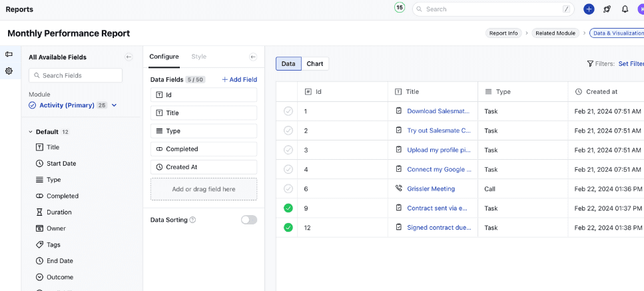Click the sidebar fields panel icon
The width and height of the screenshot is (644, 291).
[9, 54]
